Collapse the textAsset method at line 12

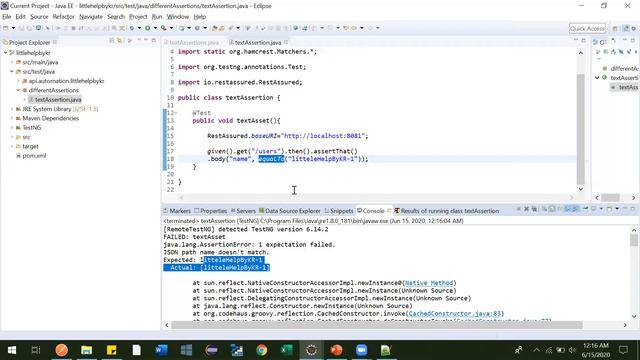[x=176, y=113]
